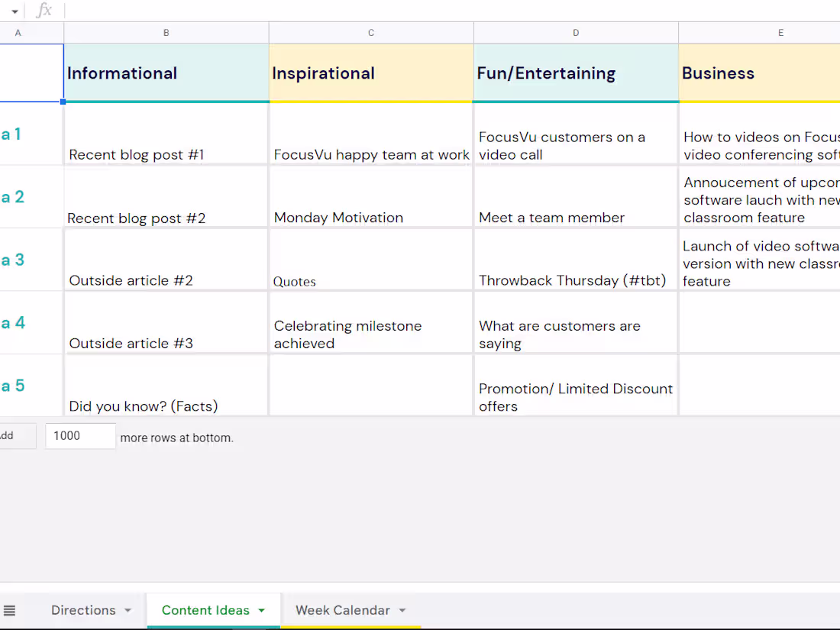Select column A header
This screenshot has width=840, height=630.
(x=18, y=32)
